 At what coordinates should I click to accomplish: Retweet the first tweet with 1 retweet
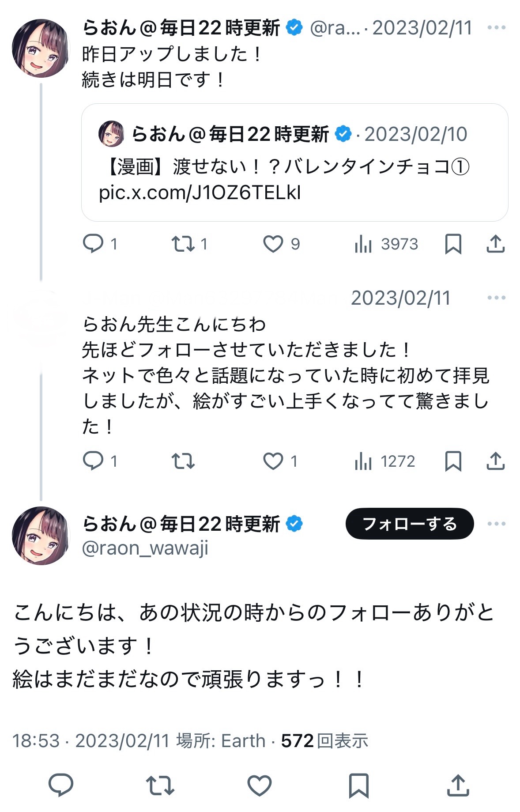pos(183,244)
